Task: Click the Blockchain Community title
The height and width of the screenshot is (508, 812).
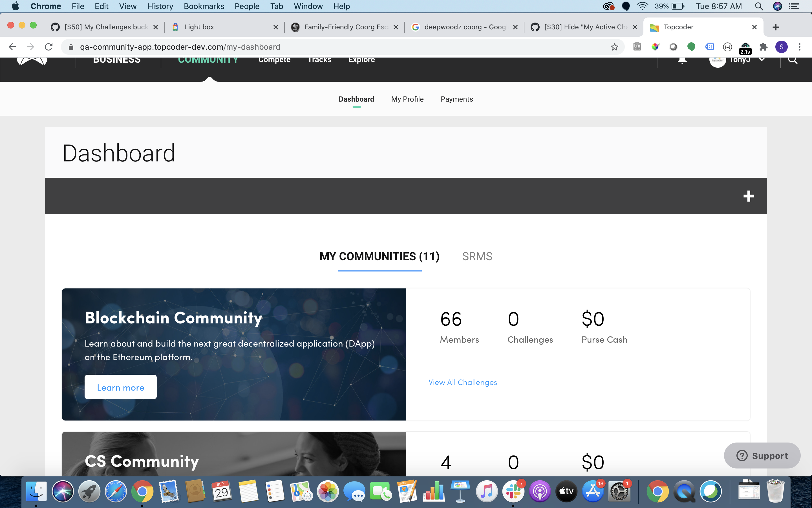Action: click(173, 318)
